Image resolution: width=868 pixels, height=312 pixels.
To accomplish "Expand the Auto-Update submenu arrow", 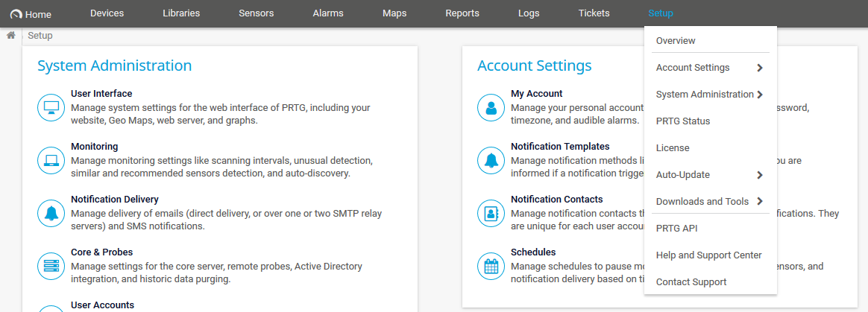I will 759,175.
